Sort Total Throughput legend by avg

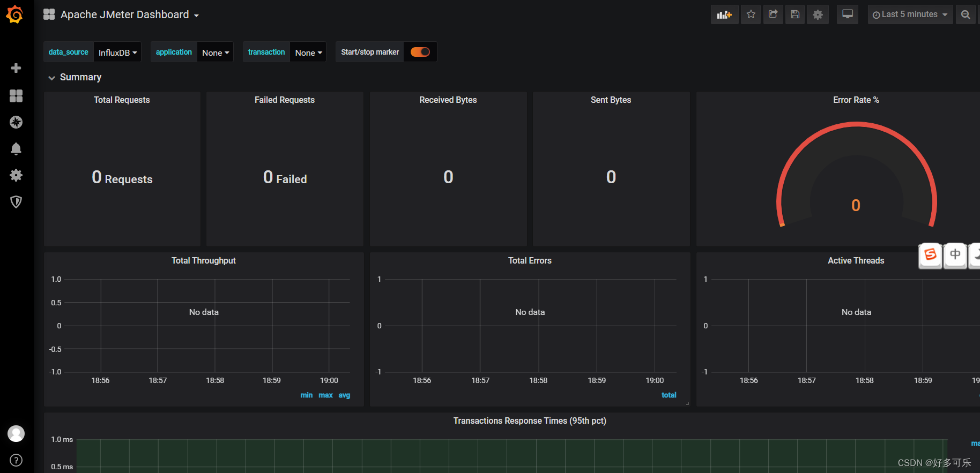[x=344, y=395]
